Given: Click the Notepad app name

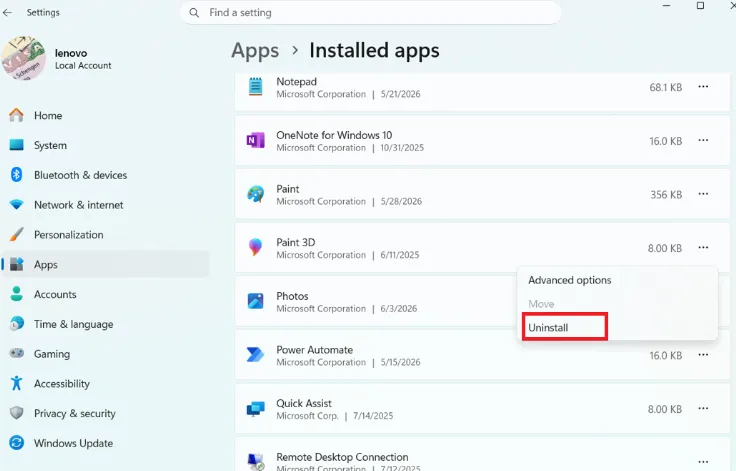Looking at the screenshot, I should [296, 81].
